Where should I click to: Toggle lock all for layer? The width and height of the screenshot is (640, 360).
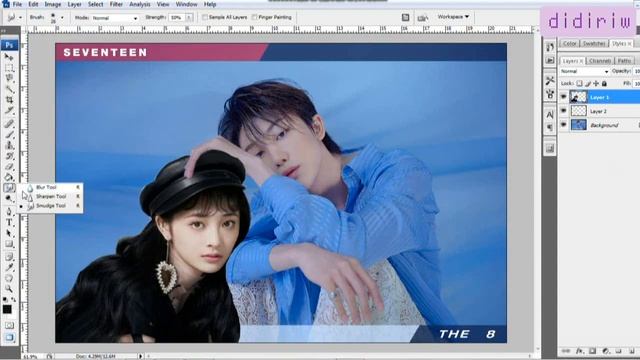tap(604, 83)
